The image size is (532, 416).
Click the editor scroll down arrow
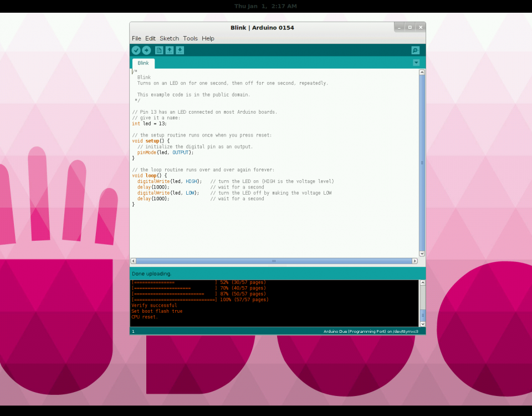tap(422, 253)
